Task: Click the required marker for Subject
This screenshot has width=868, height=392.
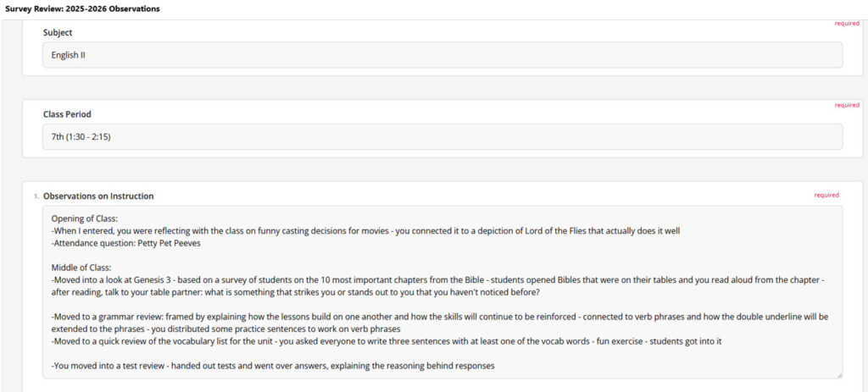Action: (847, 24)
